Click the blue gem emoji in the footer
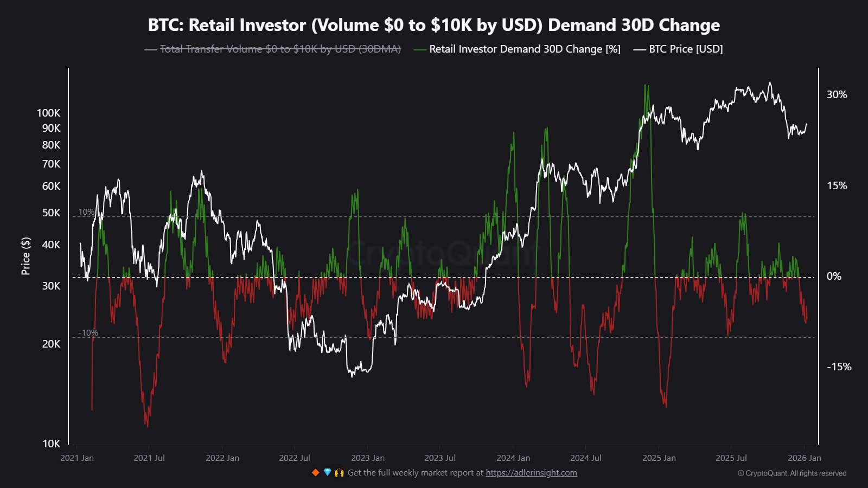868x488 pixels. [327, 472]
